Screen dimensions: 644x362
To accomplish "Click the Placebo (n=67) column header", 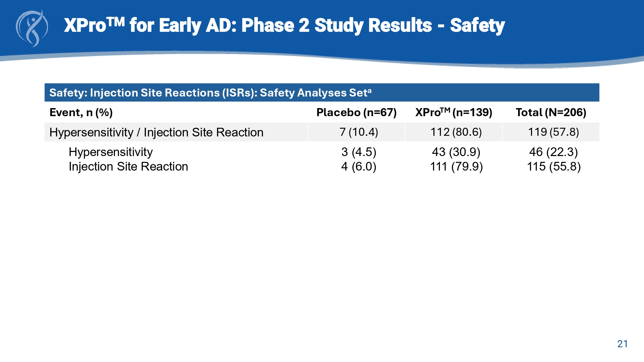I will tap(356, 113).
